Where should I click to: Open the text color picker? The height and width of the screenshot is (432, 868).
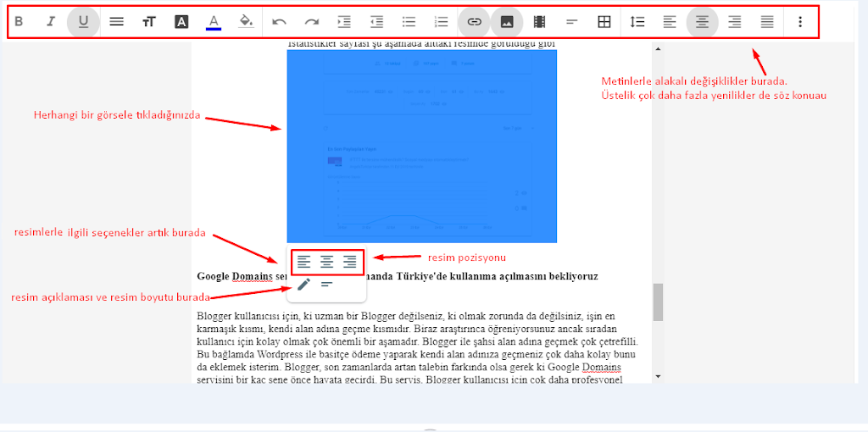tap(214, 22)
